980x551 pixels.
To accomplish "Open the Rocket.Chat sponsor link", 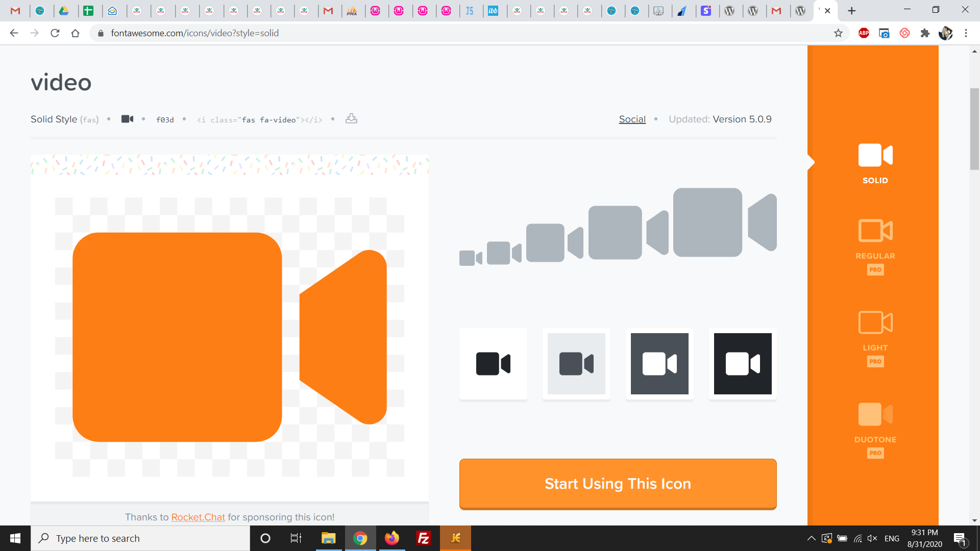I will point(198,517).
